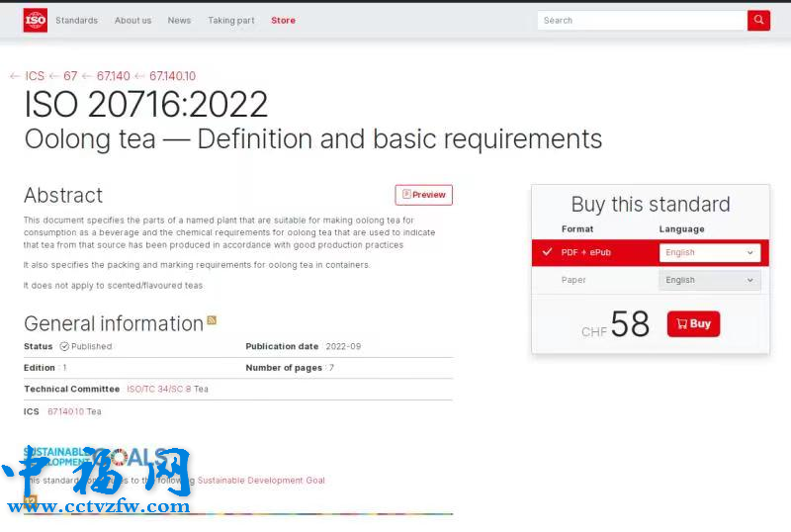This screenshot has width=791, height=532.
Task: Open the Paper language dropdown
Action: [x=709, y=280]
